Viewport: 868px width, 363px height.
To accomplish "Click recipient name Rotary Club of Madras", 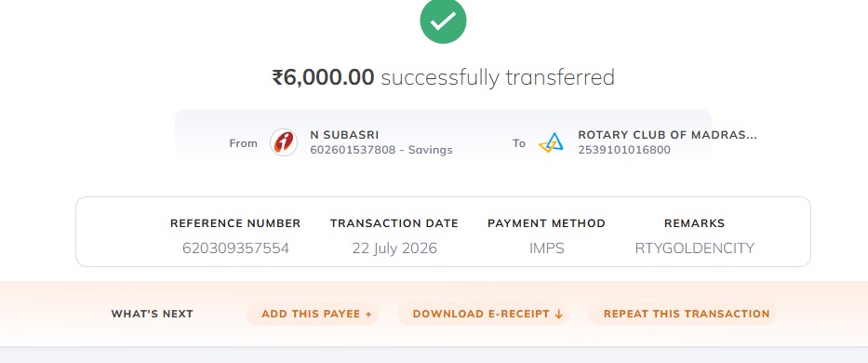I will coord(667,135).
